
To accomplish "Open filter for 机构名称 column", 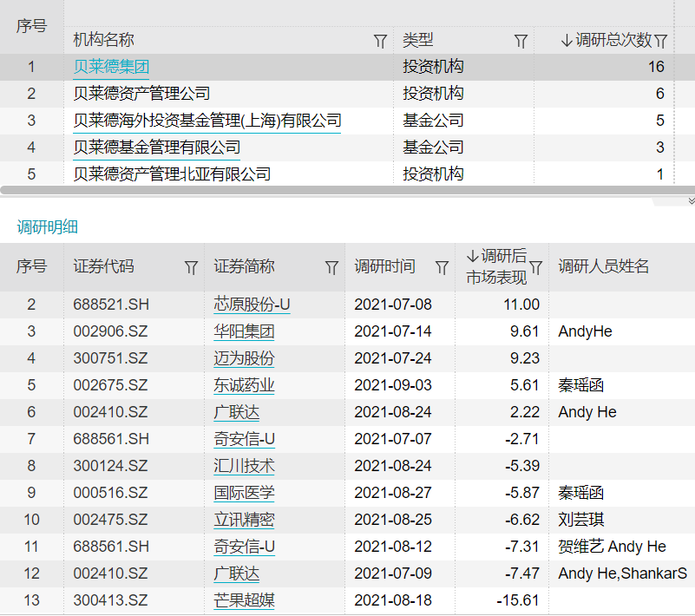I will 380,41.
